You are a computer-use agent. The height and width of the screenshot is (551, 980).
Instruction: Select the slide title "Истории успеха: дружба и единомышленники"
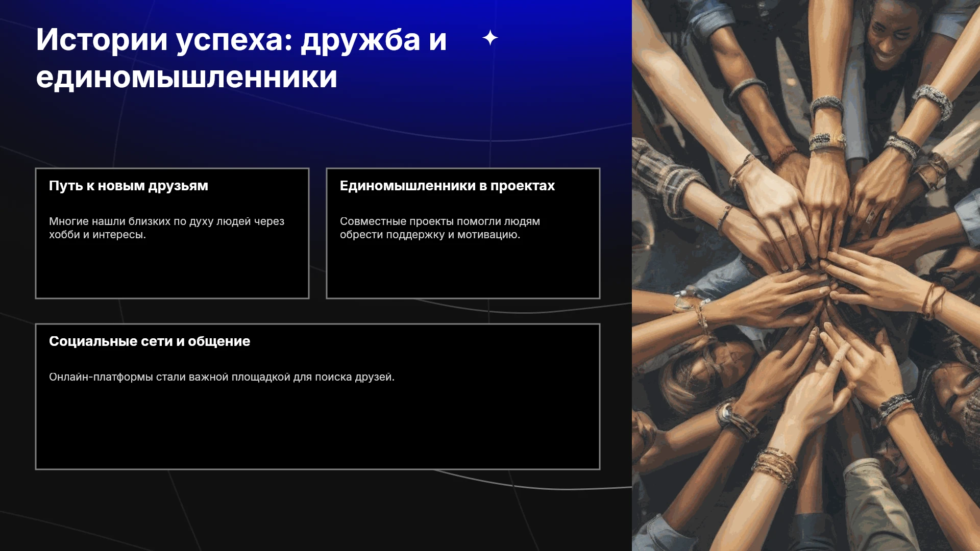coord(241,58)
